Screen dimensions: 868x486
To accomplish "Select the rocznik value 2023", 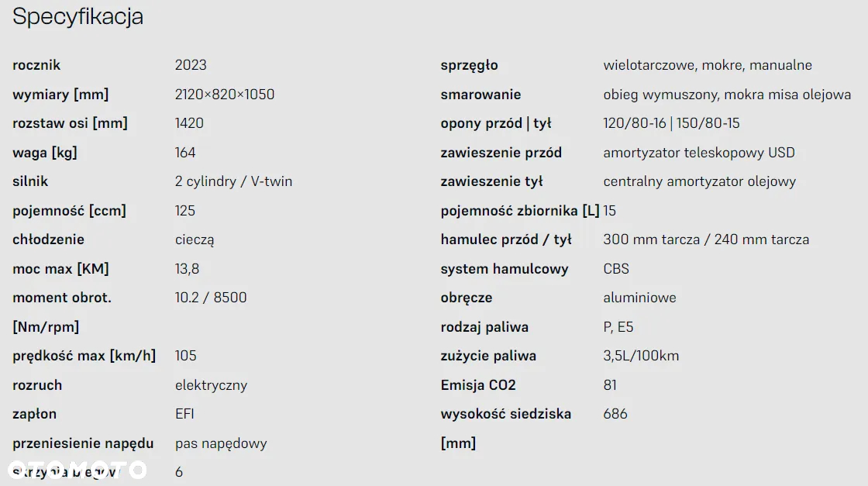I will click(191, 65).
